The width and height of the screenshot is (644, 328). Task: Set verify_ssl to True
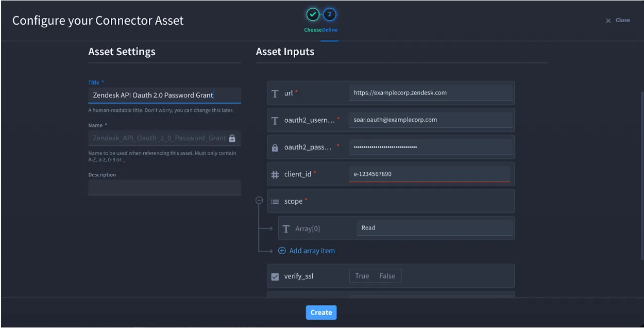362,276
